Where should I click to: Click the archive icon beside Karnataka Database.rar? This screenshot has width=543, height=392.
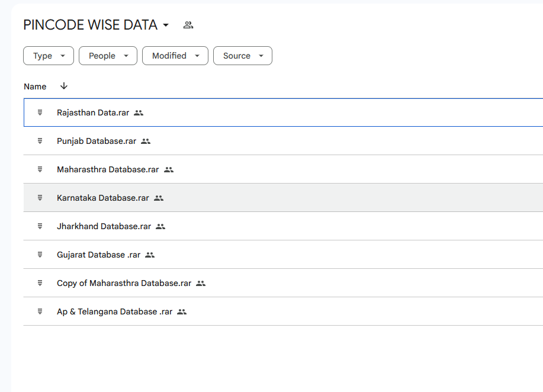(40, 198)
